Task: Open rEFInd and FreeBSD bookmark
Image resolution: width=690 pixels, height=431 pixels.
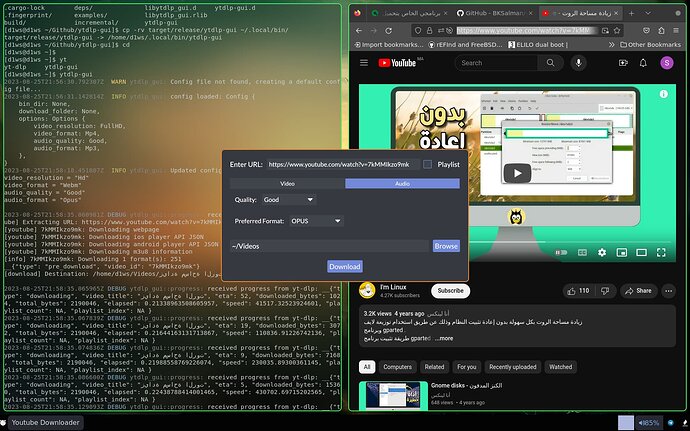Action: click(x=465, y=44)
